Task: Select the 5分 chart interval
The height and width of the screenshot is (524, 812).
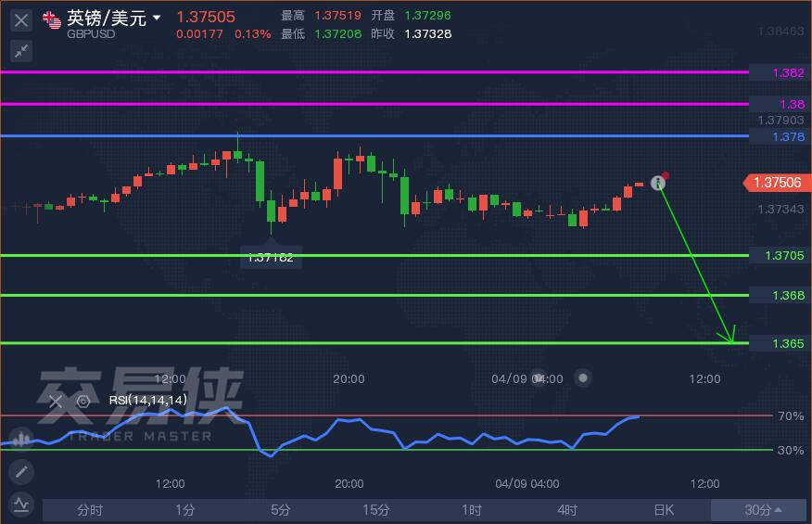Action: click(281, 510)
